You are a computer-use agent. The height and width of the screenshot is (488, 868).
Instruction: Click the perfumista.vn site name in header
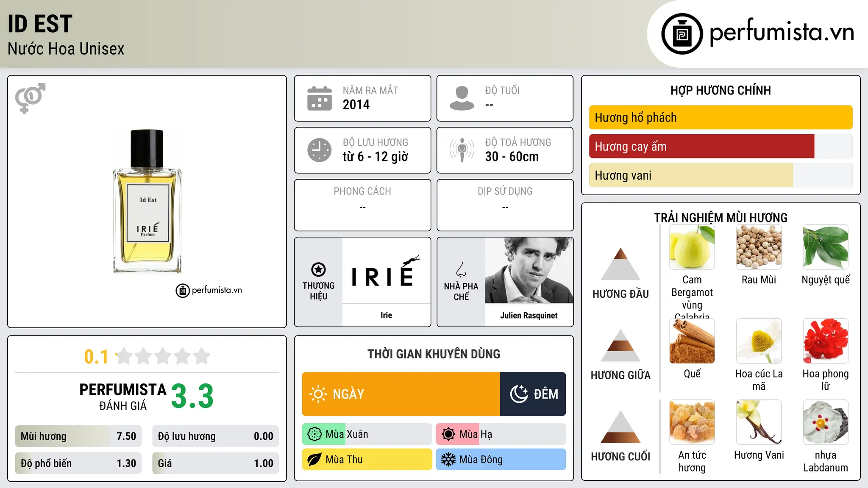[782, 32]
